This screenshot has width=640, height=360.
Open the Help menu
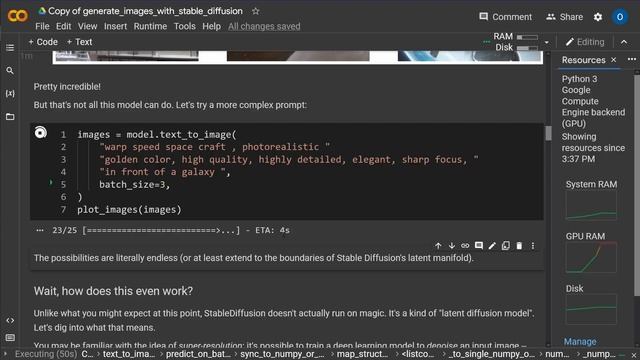[x=211, y=26]
